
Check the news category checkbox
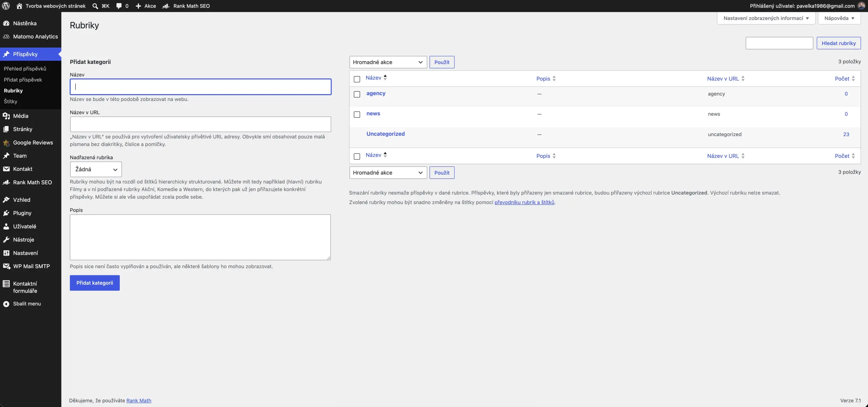357,115
